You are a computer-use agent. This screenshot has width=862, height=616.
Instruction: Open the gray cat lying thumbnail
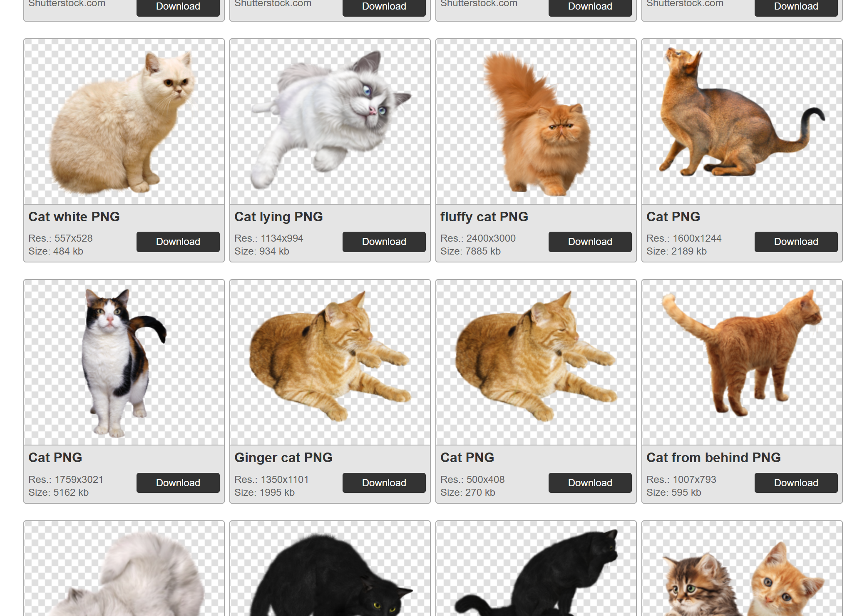330,121
